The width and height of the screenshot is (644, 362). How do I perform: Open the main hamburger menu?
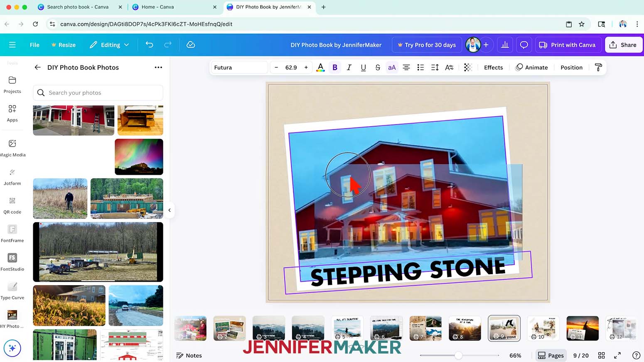click(12, 45)
